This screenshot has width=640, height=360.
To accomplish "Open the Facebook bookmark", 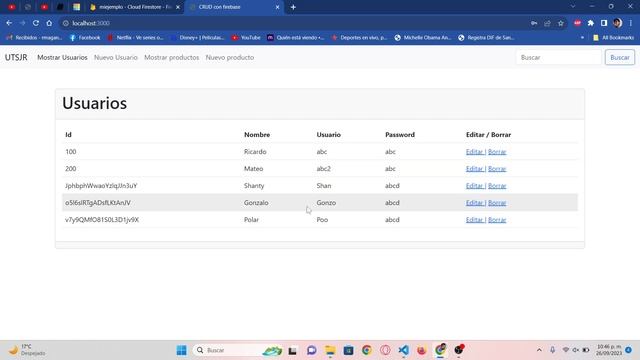I will pyautogui.click(x=85, y=38).
